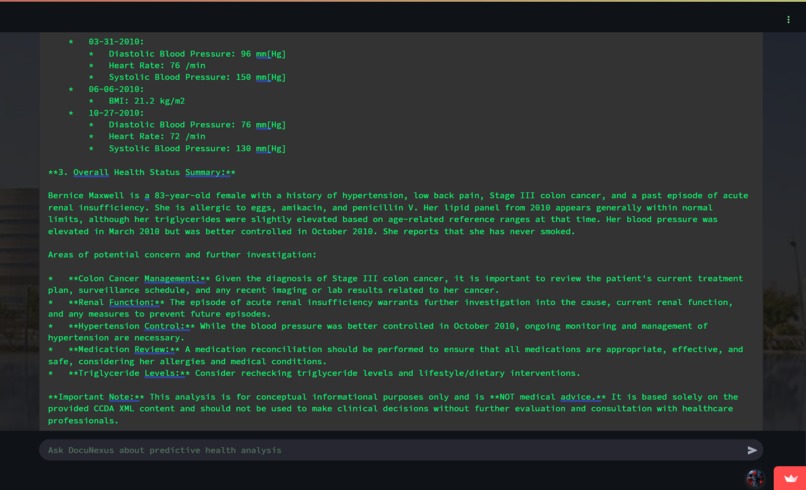The width and height of the screenshot is (806, 490).
Task: Click Diastolic Blood Pressure: 76 mm[Hg] line
Action: pos(197,124)
